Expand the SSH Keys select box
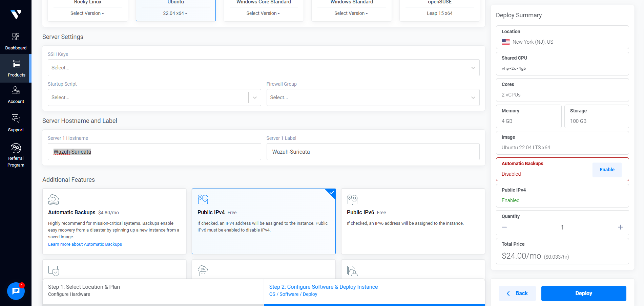The image size is (644, 306). 264,68
